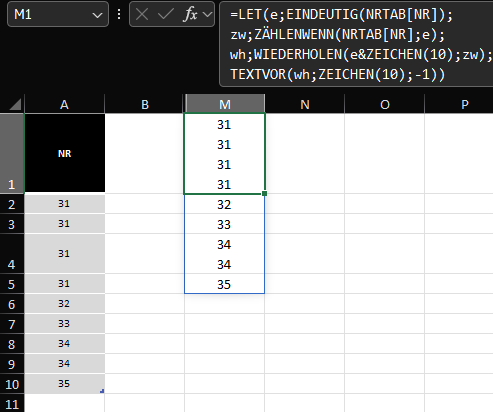Select row 10 header

[12, 384]
